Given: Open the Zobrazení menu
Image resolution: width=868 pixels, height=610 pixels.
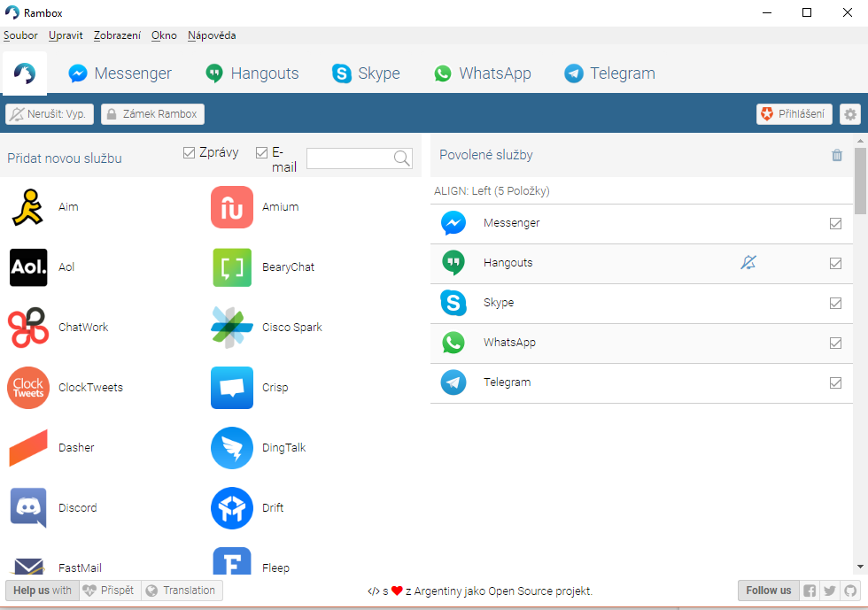Looking at the screenshot, I should (x=117, y=35).
